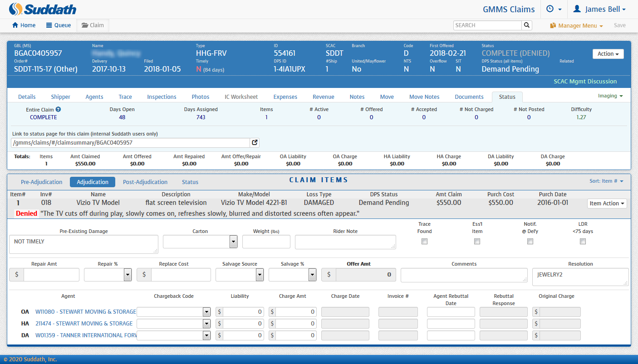Viewport: 638px width, 364px height.
Task: Select the Post-Adjudication tab
Action: 145,182
